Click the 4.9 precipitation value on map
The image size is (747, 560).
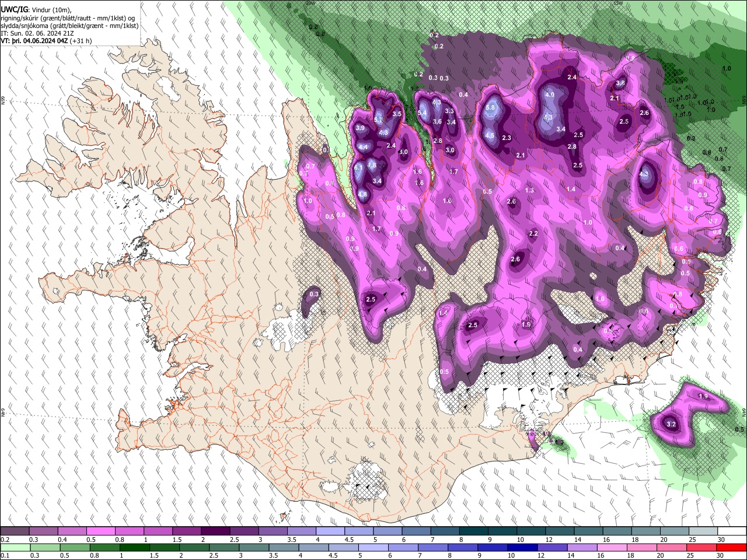pos(549,94)
